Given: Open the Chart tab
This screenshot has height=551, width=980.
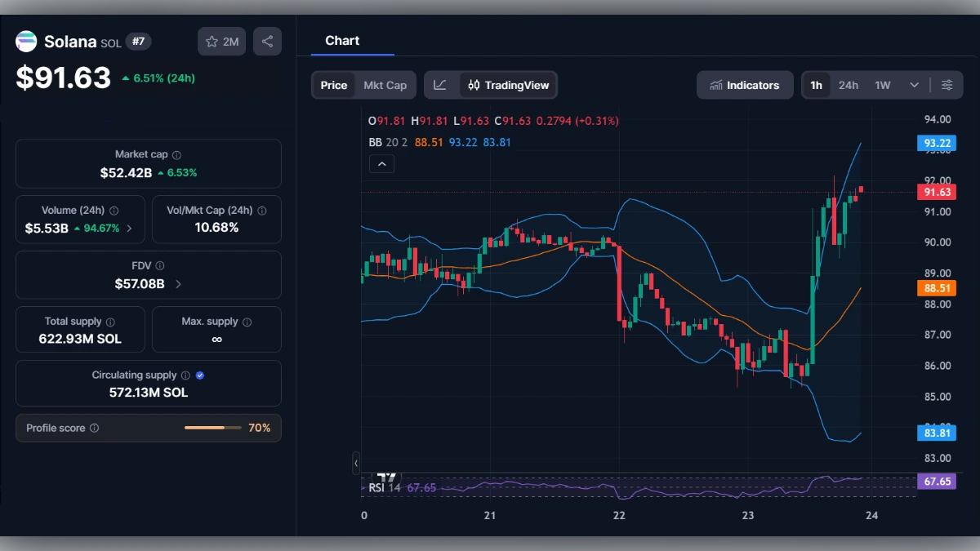Looking at the screenshot, I should coord(342,40).
